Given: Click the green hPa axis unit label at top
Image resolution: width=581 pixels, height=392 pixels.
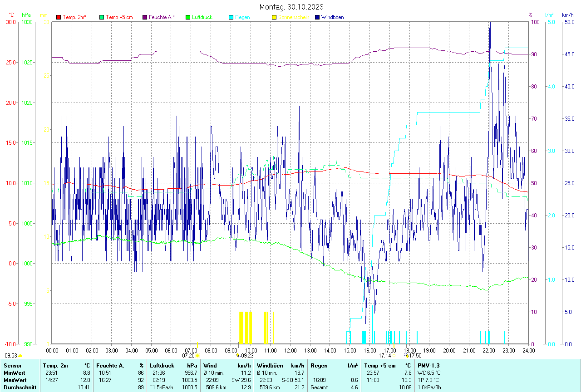Looking at the screenshot, I should 27,15.
